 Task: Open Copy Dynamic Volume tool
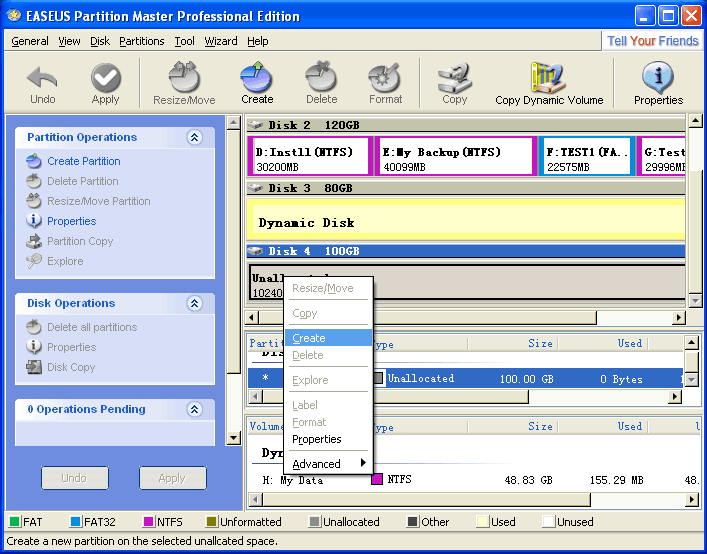click(548, 78)
